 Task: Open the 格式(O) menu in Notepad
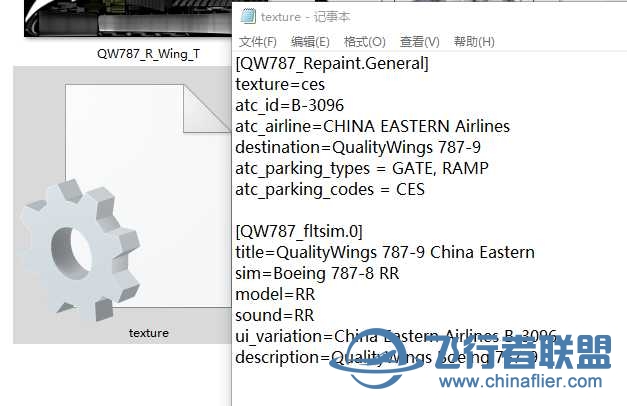click(364, 42)
